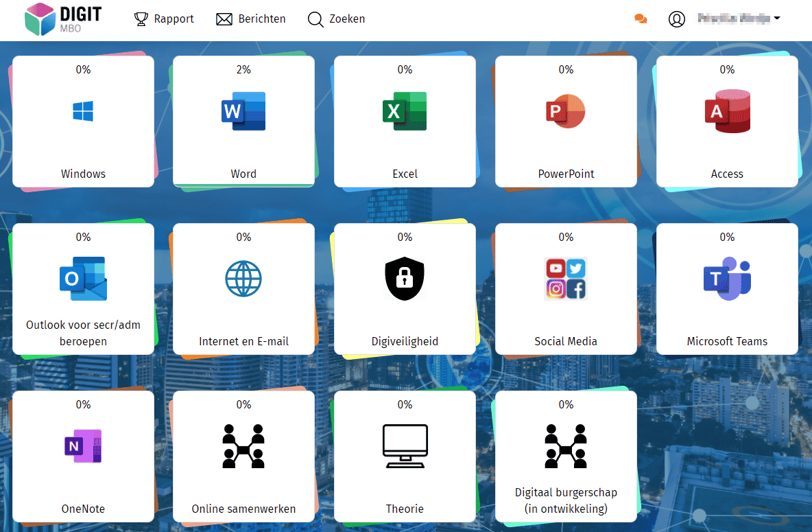Open the Microsoft Teams course icon

[x=727, y=279]
